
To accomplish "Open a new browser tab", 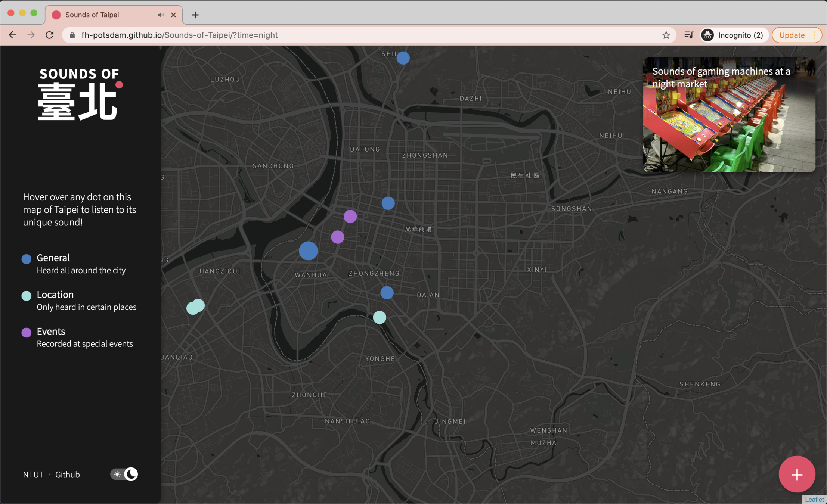I will pyautogui.click(x=195, y=15).
